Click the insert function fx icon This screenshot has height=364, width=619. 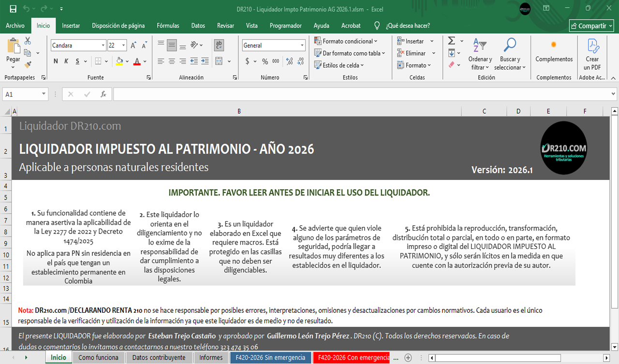[103, 94]
